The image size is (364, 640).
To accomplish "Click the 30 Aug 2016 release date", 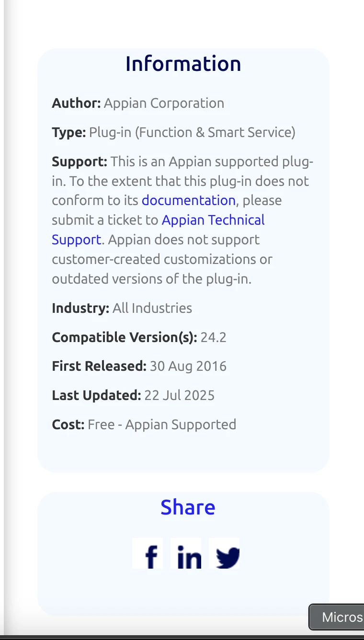I will [188, 366].
